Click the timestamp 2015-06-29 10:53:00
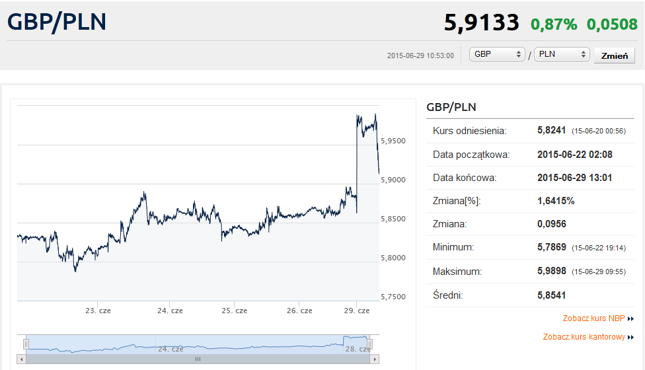This screenshot has height=370, width=645. tap(420, 56)
